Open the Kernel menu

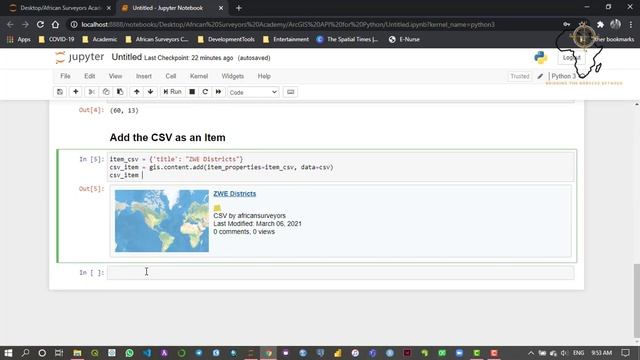pos(199,76)
